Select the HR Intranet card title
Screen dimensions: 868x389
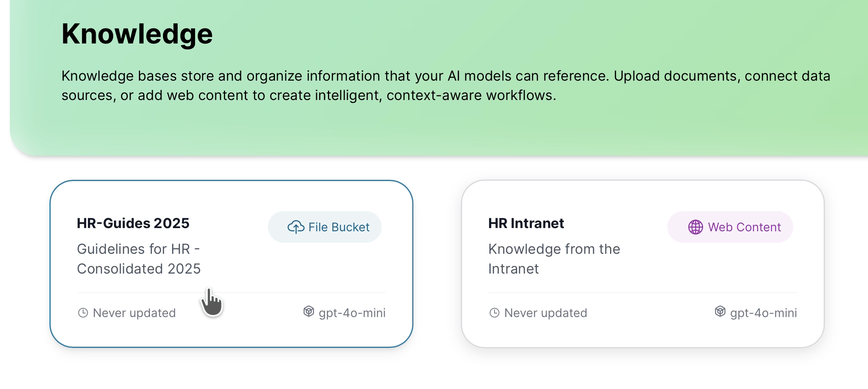[526, 223]
